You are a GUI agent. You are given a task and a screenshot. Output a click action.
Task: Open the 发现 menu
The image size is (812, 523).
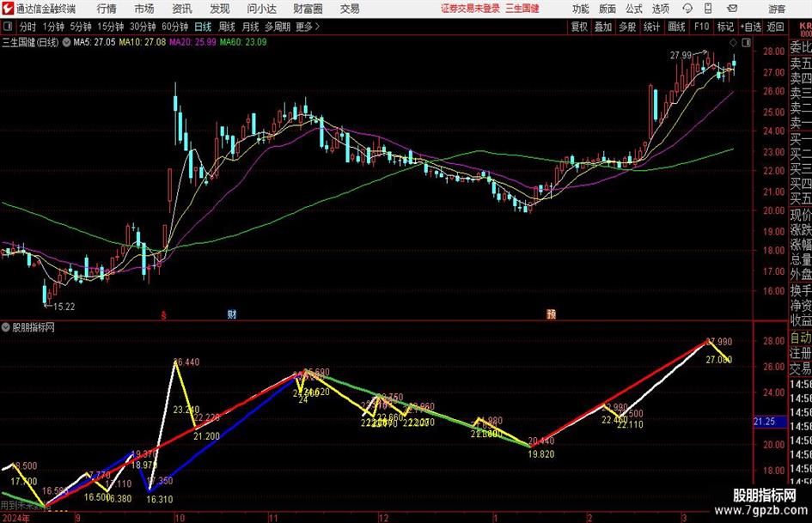pos(220,9)
